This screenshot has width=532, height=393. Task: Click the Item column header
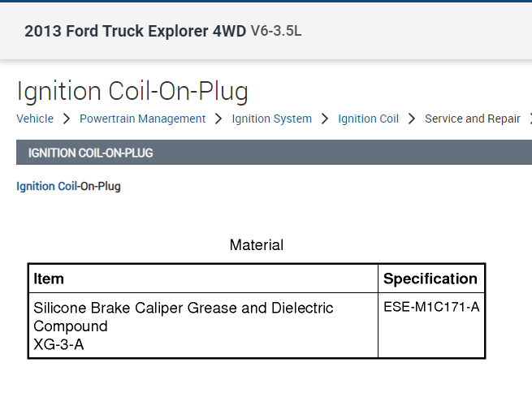pos(49,279)
